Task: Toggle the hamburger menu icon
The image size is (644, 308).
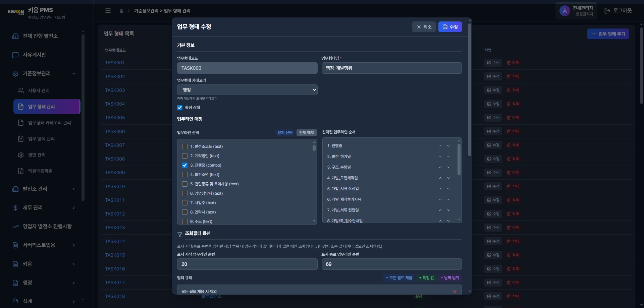Action: click(x=108, y=11)
